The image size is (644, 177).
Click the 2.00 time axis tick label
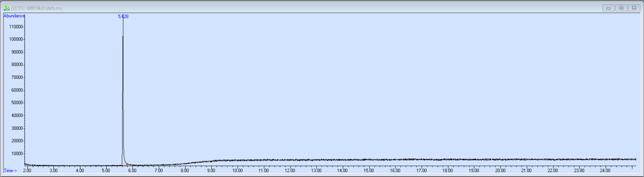(x=27, y=170)
